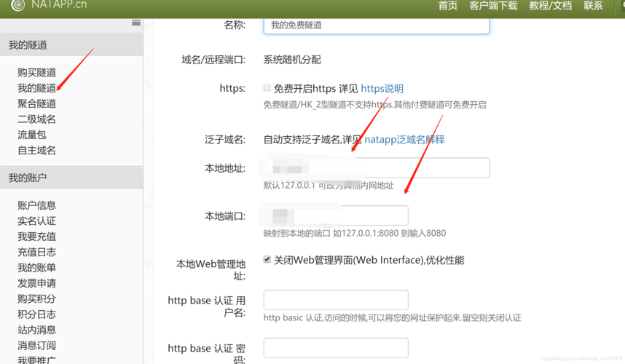Open 流量包 in the sidebar
Screen dimensions: 625x364
(32, 135)
